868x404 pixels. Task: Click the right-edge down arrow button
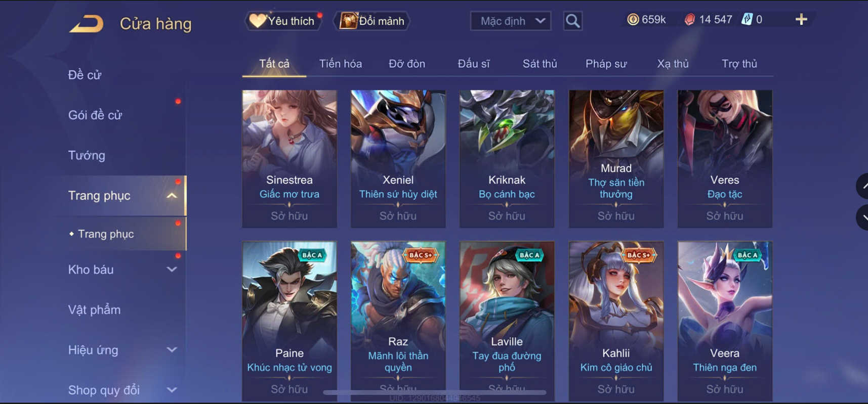click(862, 217)
